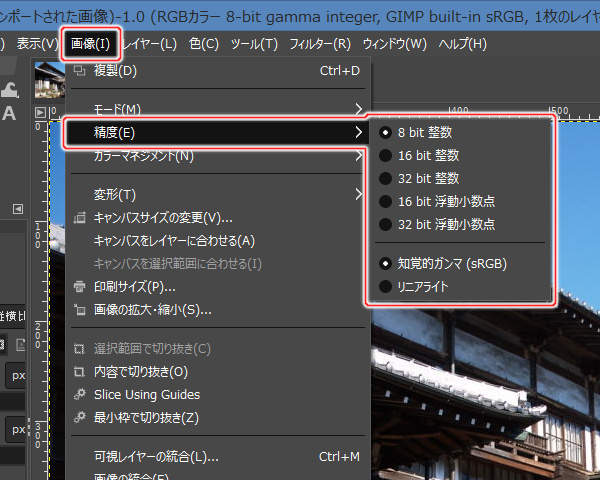Viewport: 600px width, 480px height.
Task: Click the printer icon for 印刷サイズ
Action: (79, 286)
